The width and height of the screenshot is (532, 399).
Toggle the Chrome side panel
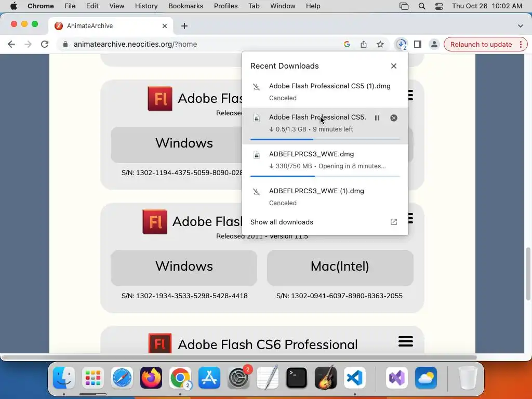pos(418,44)
